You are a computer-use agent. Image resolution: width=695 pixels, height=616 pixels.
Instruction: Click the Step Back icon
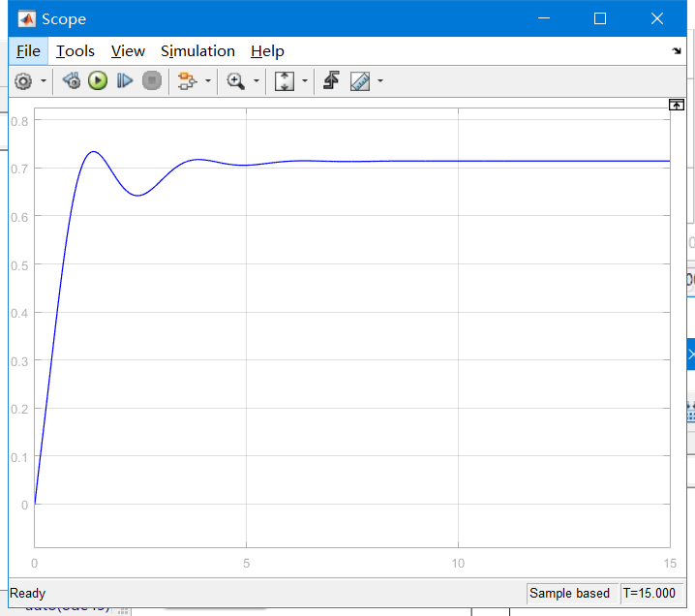pyautogui.click(x=72, y=81)
